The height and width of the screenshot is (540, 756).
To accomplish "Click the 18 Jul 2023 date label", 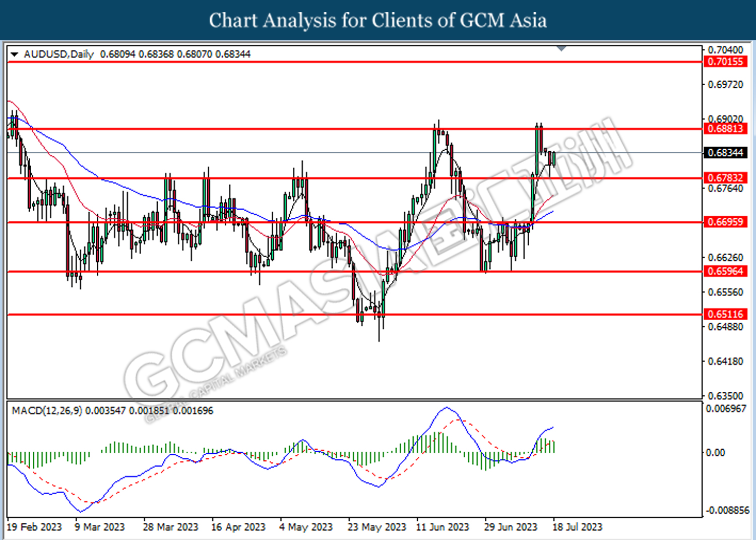I will click(577, 527).
